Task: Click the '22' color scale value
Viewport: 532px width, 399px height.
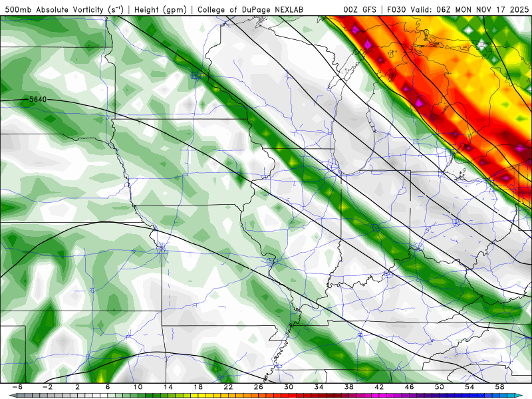Action: point(228,387)
